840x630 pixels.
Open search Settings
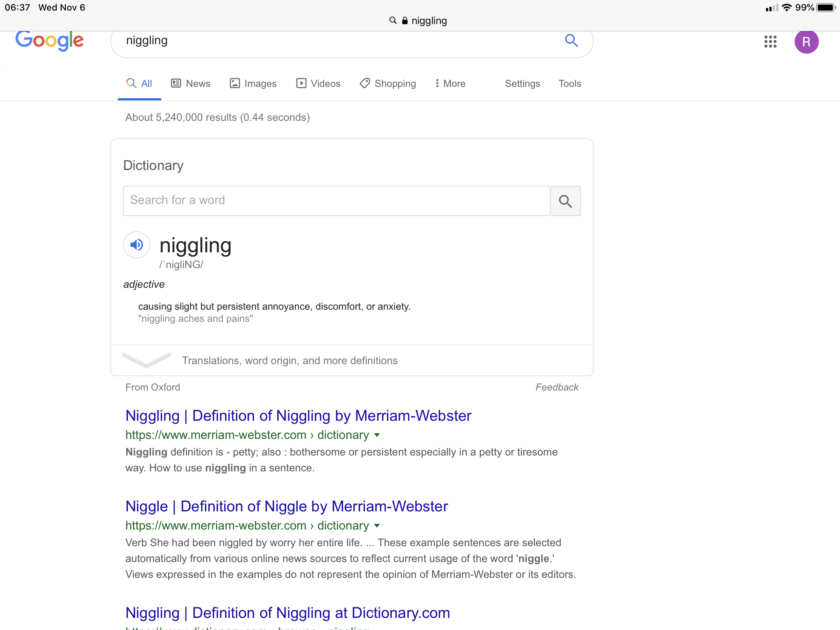coord(522,83)
